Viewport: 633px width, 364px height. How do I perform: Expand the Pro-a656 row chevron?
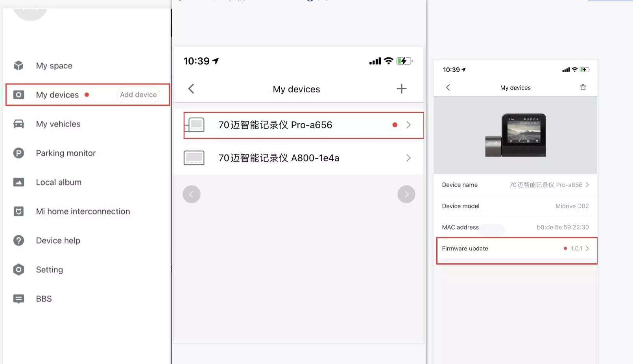click(408, 125)
